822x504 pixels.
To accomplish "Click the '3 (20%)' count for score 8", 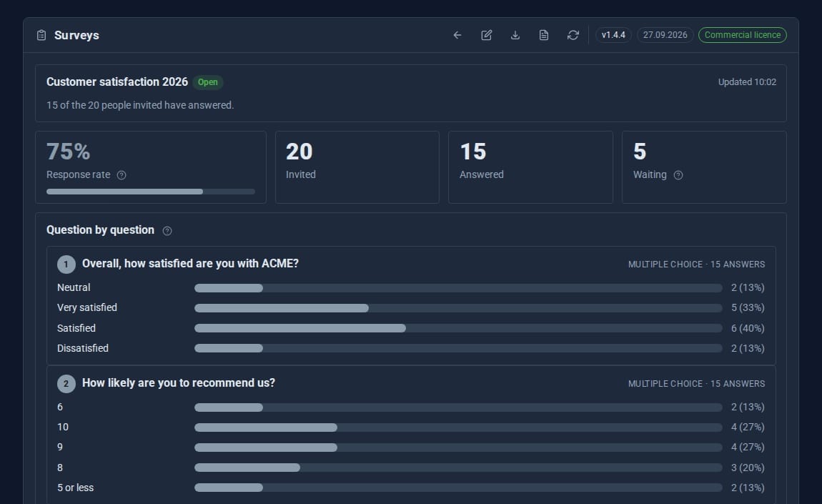I will pos(748,468).
